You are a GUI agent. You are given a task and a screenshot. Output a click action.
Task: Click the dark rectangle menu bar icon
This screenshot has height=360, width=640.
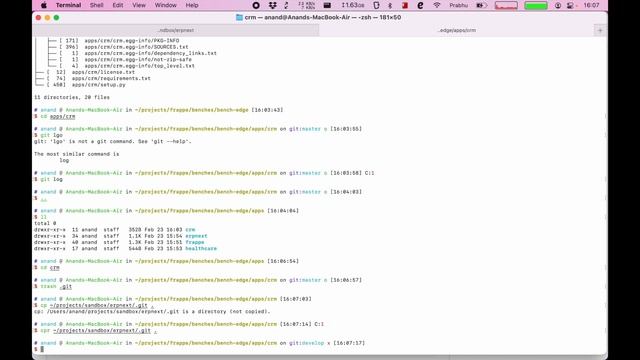click(327, 5)
